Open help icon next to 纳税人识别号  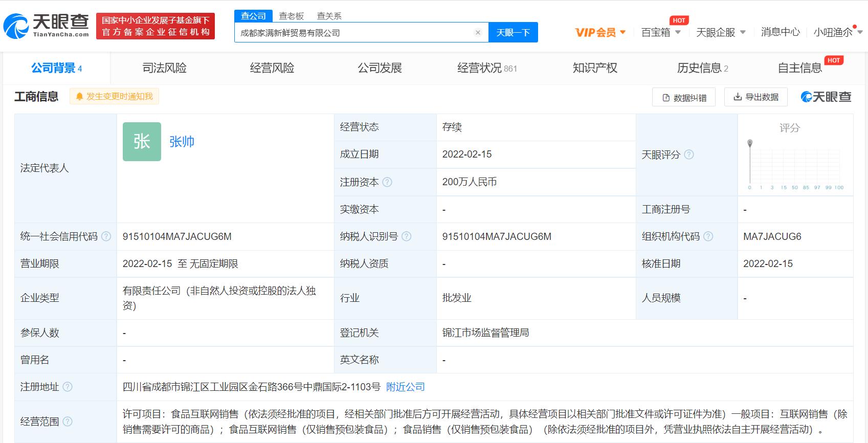tap(406, 236)
